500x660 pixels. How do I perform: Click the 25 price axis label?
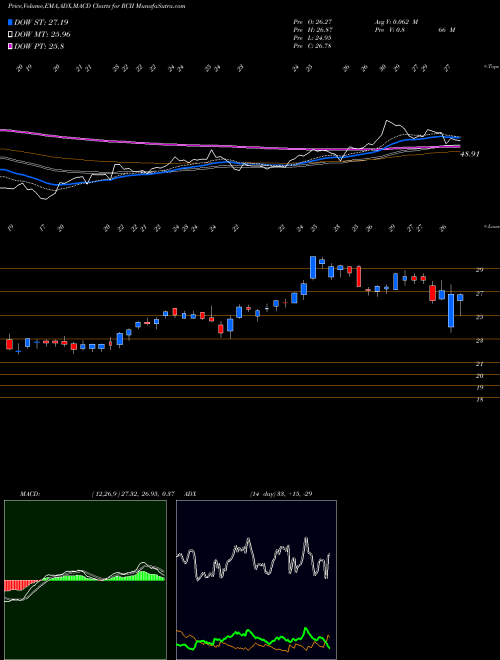(479, 317)
